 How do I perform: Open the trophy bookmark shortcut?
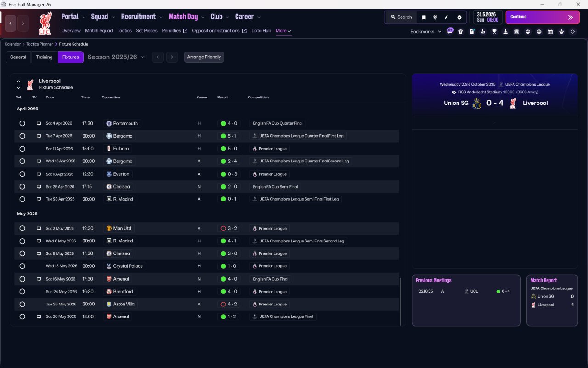coord(494,32)
